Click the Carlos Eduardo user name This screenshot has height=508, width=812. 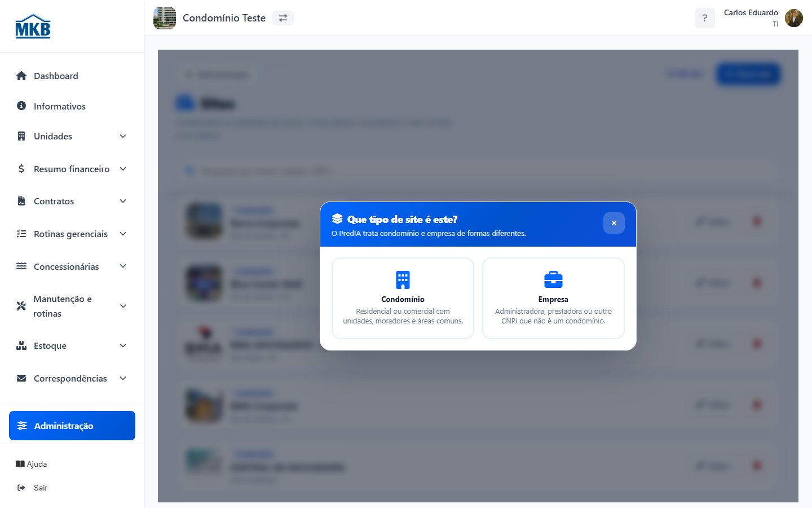(x=751, y=12)
